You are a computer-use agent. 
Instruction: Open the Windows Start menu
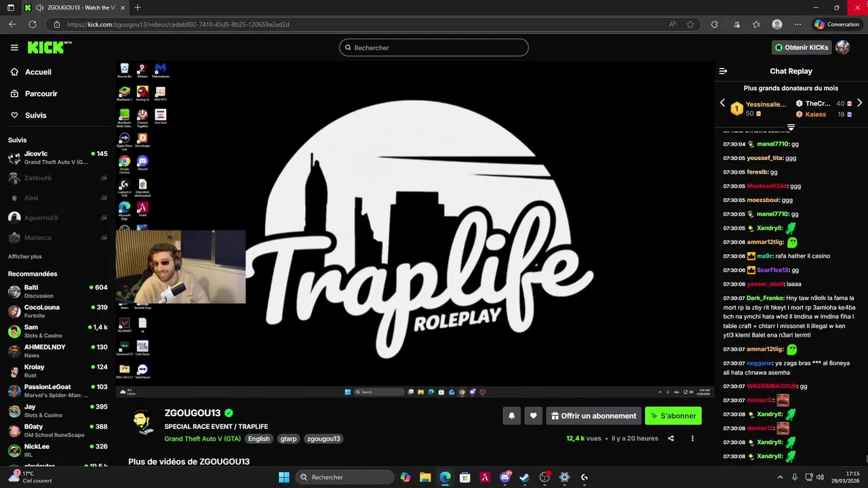pyautogui.click(x=284, y=477)
